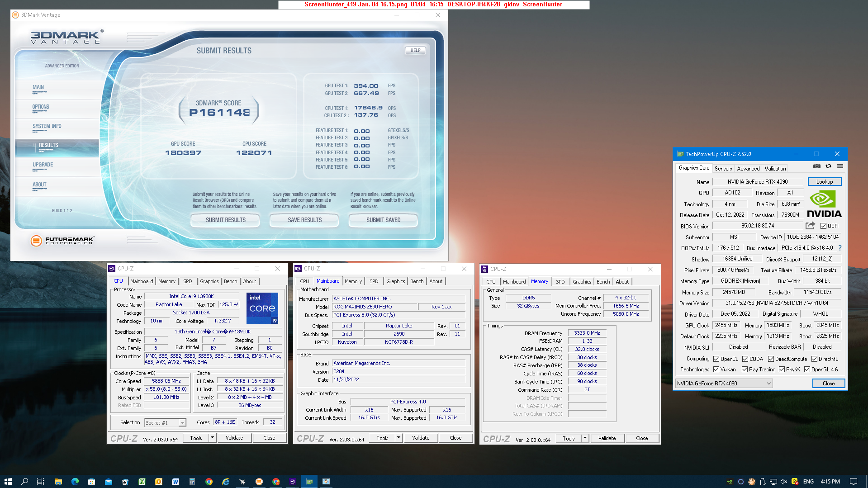
Task: Toggle the CUDA checkbox
Action: tap(745, 359)
